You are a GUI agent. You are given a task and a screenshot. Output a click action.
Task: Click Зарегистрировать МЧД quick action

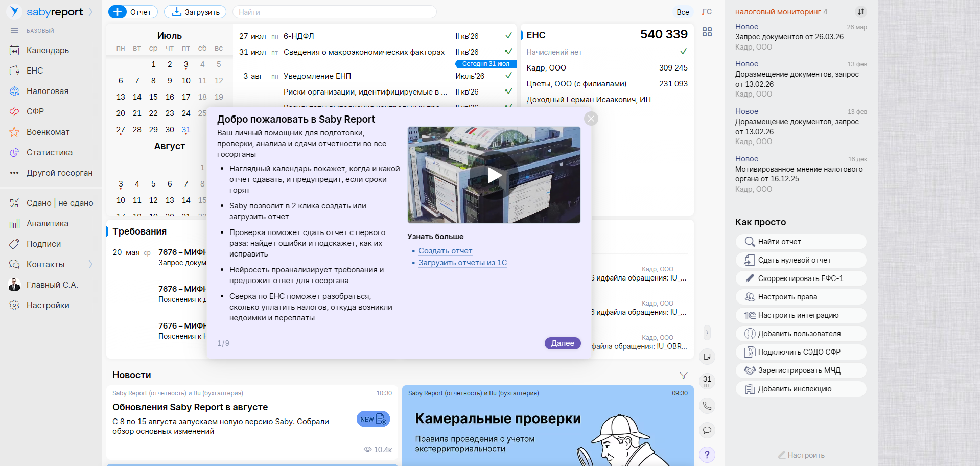point(801,370)
